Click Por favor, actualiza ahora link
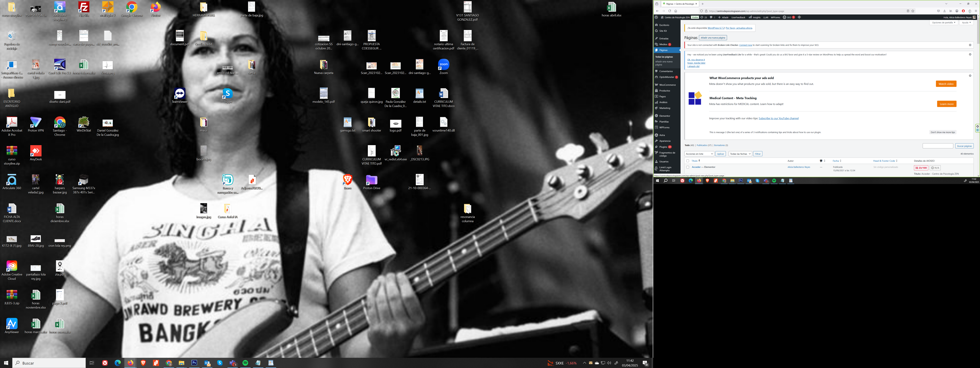980x368 pixels. click(739, 28)
